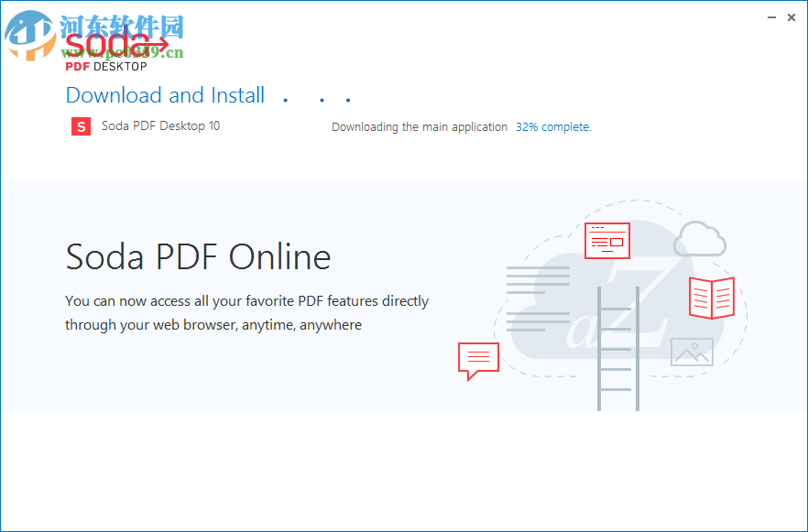
Task: Click 'Downloading the main application' status text
Action: pyautogui.click(x=419, y=127)
